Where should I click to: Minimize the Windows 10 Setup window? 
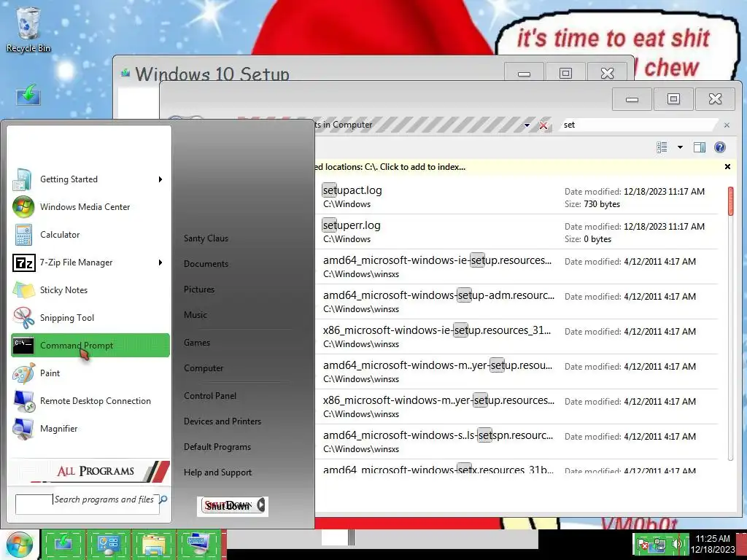point(524,72)
